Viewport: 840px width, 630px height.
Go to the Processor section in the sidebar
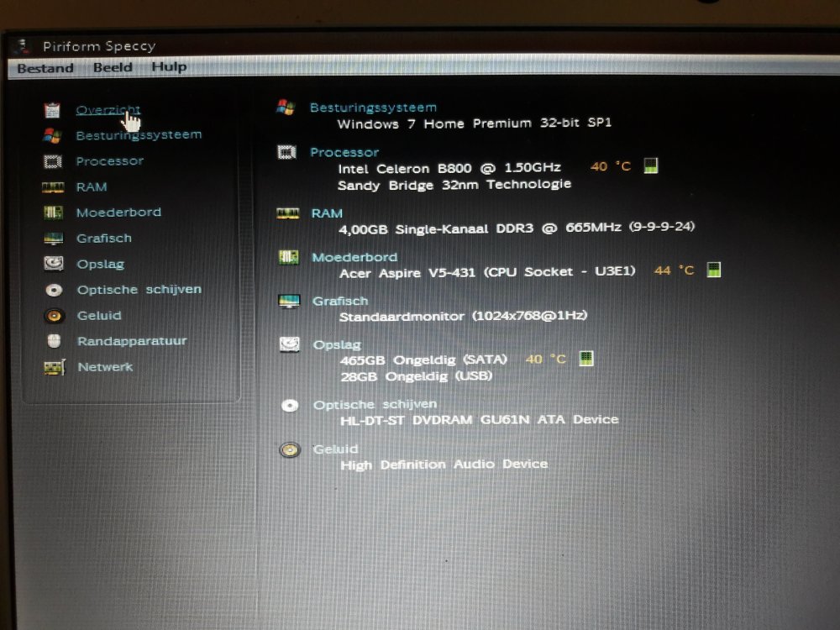(110, 160)
